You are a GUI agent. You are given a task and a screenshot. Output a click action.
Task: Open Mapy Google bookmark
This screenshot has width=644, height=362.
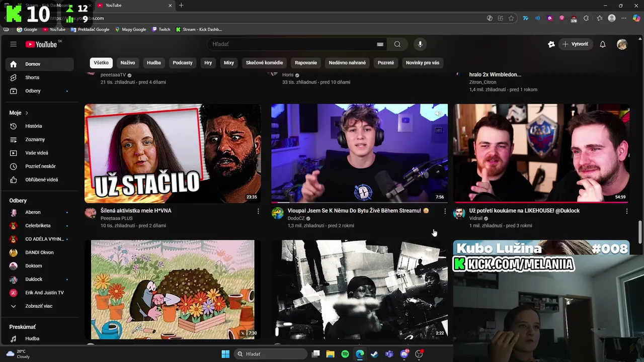[x=131, y=29]
